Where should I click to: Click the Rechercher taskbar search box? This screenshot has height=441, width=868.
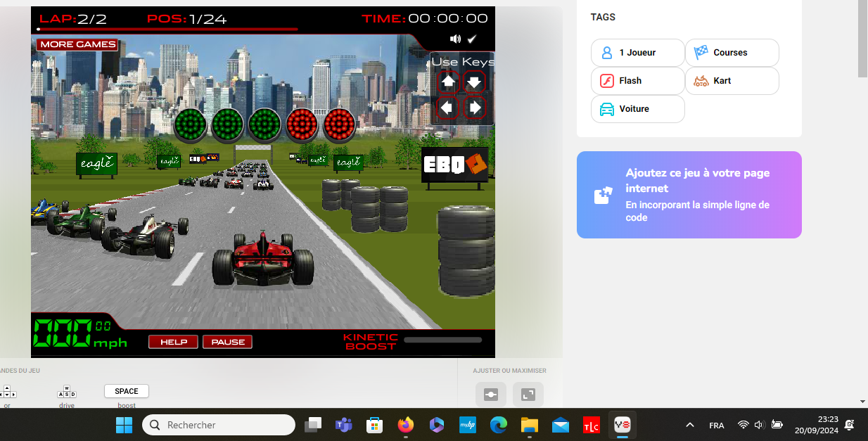tap(219, 425)
